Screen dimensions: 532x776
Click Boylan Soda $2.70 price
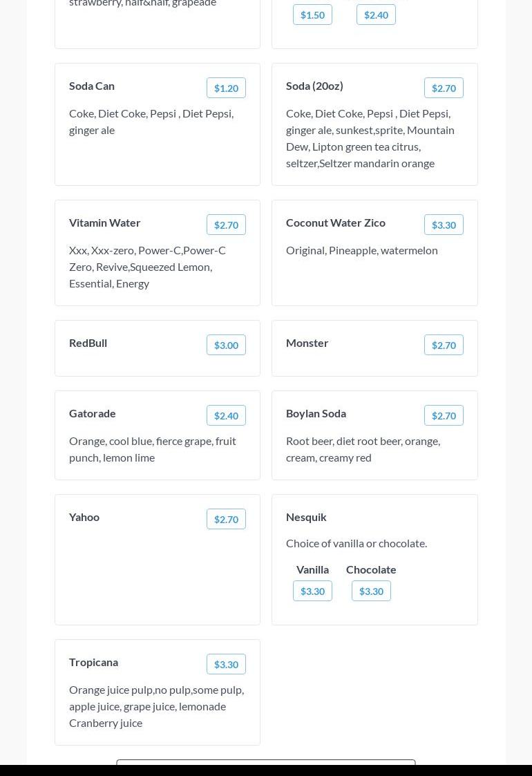444,415
